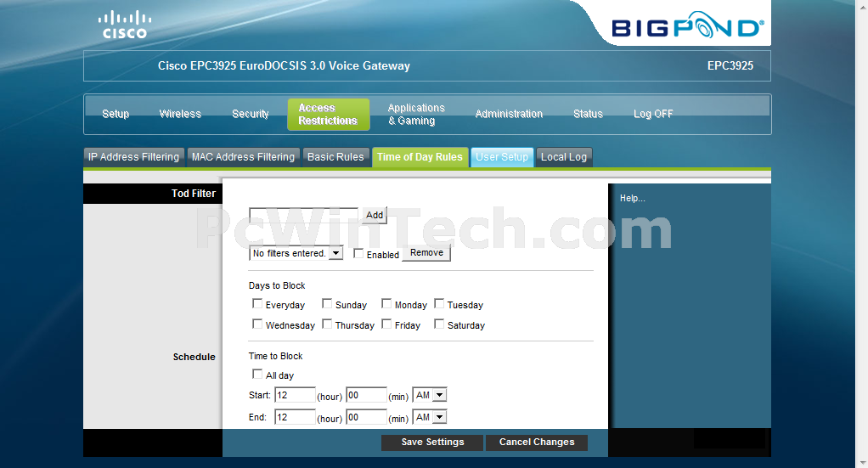Go to the Status menu
Image resolution: width=868 pixels, height=468 pixels.
pyautogui.click(x=588, y=114)
